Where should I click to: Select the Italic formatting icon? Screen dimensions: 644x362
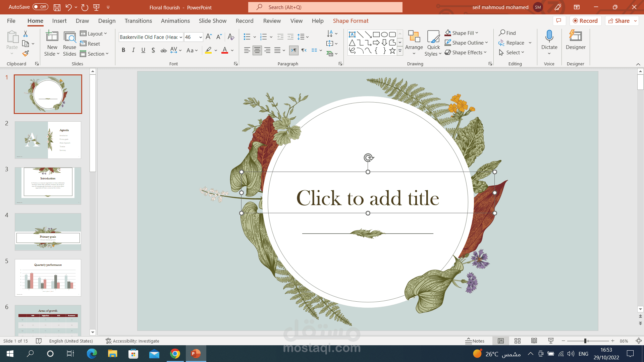133,50
